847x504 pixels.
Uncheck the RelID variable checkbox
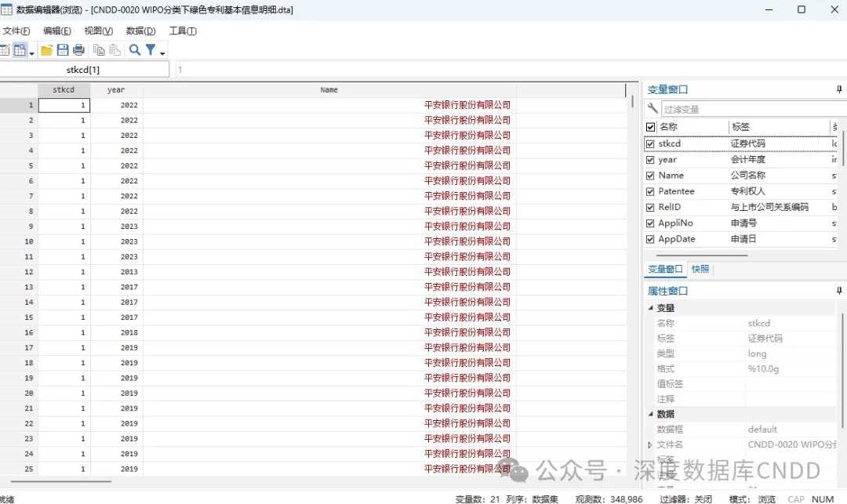point(650,208)
